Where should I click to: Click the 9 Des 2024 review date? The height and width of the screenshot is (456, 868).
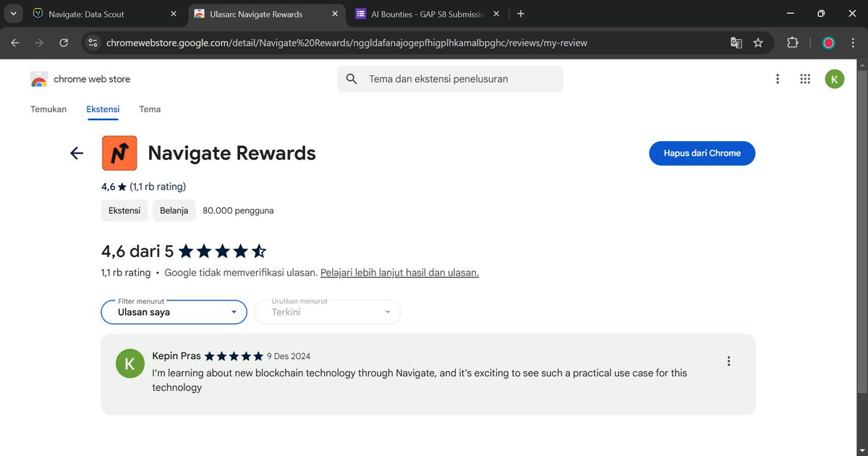tap(289, 356)
